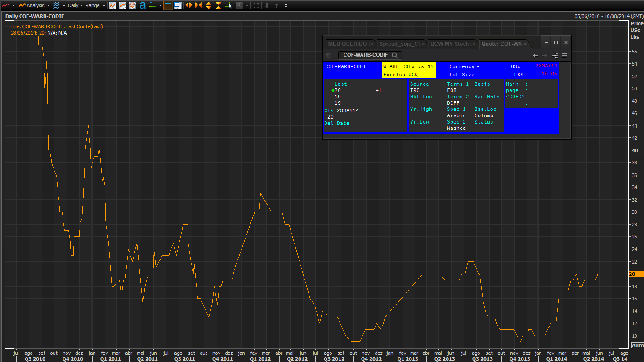Open the Analysis dropdown menu

point(34,5)
